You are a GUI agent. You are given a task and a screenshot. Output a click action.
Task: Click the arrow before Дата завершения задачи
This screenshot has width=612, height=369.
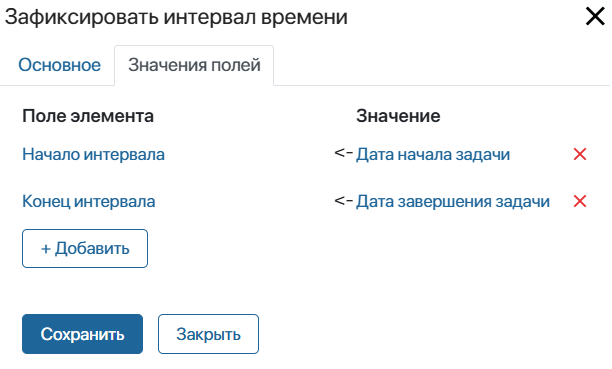tap(343, 200)
